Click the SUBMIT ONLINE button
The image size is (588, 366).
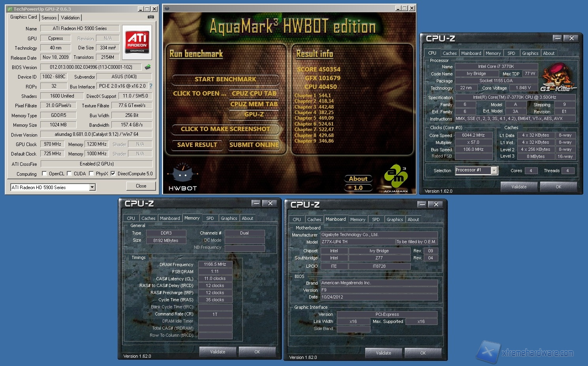[x=254, y=145]
